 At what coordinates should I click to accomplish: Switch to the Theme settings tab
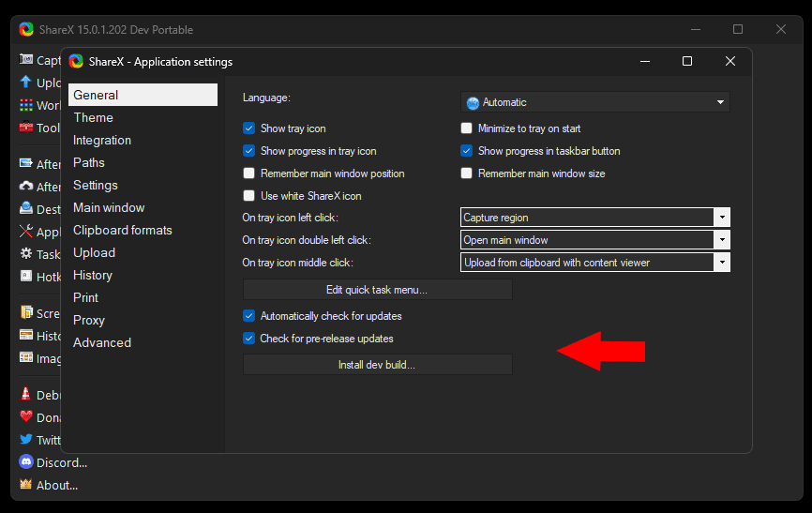pyautogui.click(x=143, y=117)
